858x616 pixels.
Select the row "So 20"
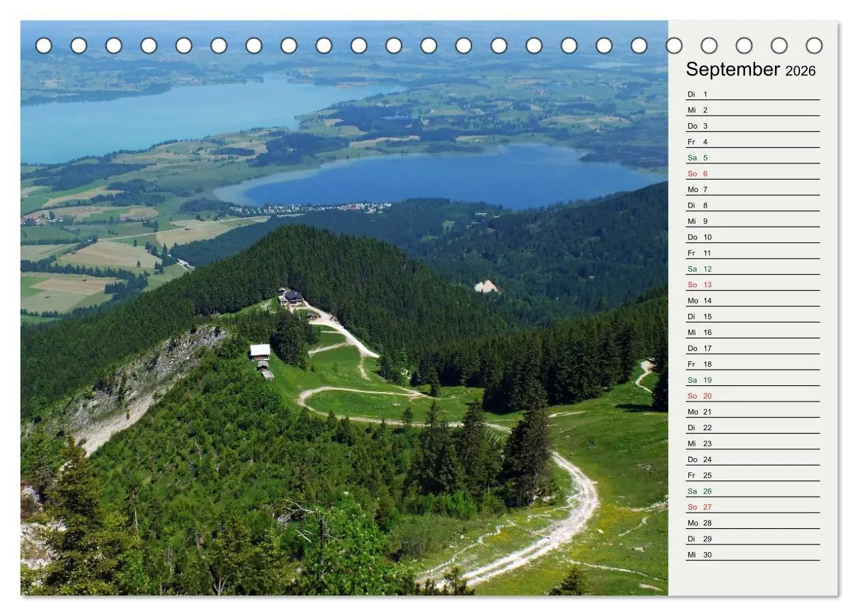click(752, 395)
